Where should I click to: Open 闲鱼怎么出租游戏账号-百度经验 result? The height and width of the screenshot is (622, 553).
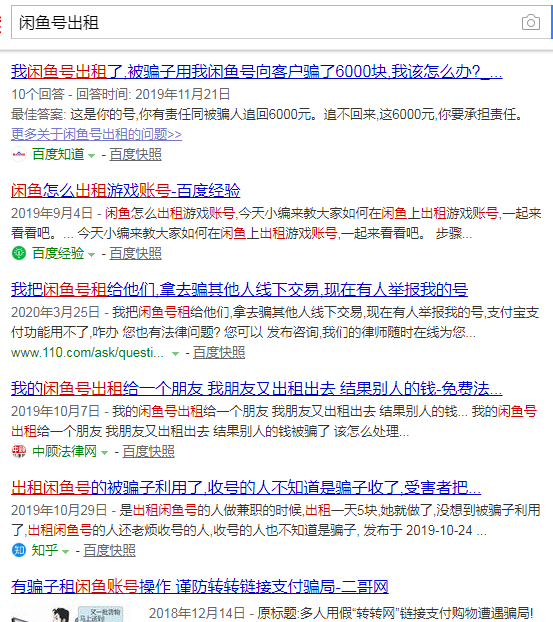click(x=126, y=190)
